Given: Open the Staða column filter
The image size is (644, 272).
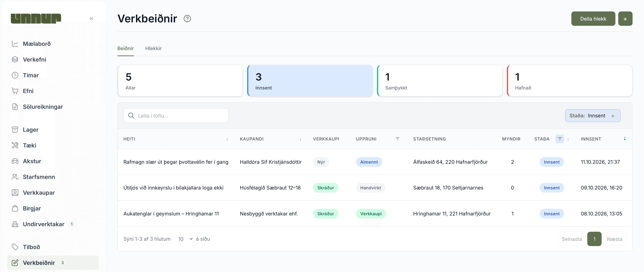Looking at the screenshot, I should point(560,139).
